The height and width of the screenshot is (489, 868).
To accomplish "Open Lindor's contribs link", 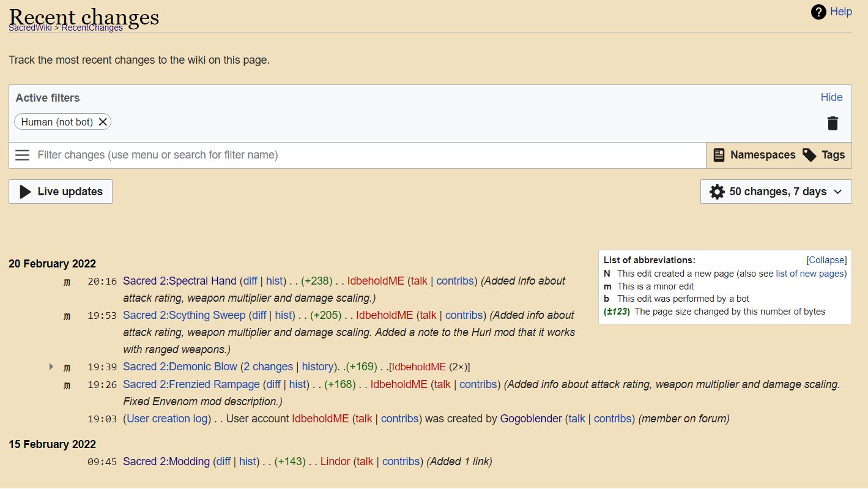I will point(401,461).
